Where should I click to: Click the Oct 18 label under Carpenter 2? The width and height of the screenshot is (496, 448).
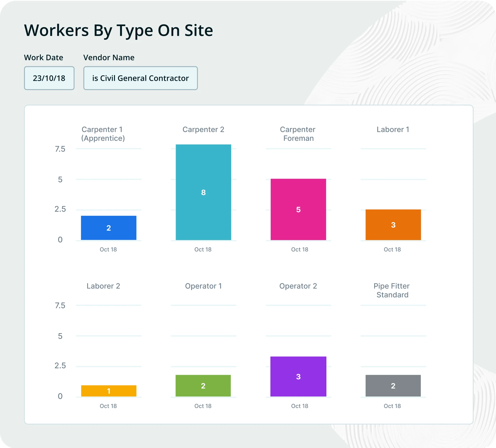tap(203, 249)
